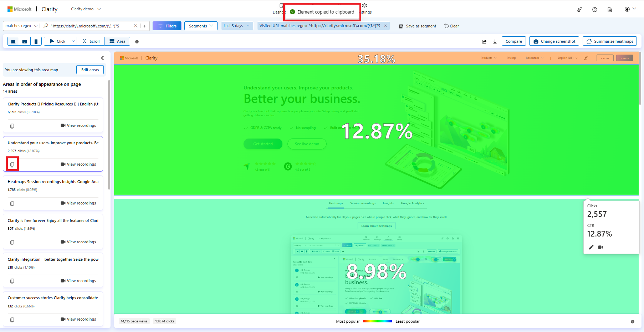View recordings for Clarity Products Pricing area
The image size is (644, 332).
(78, 125)
